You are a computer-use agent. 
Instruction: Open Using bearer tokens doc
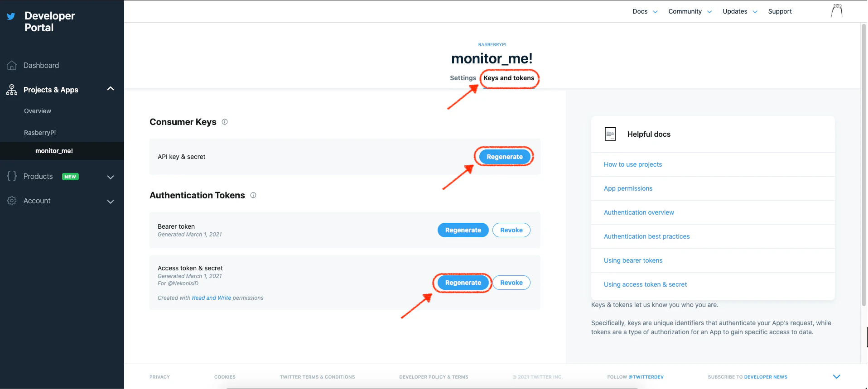pyautogui.click(x=633, y=260)
